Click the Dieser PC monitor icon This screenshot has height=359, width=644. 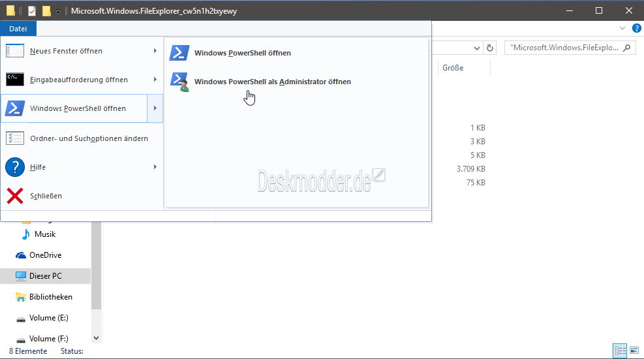(x=20, y=276)
